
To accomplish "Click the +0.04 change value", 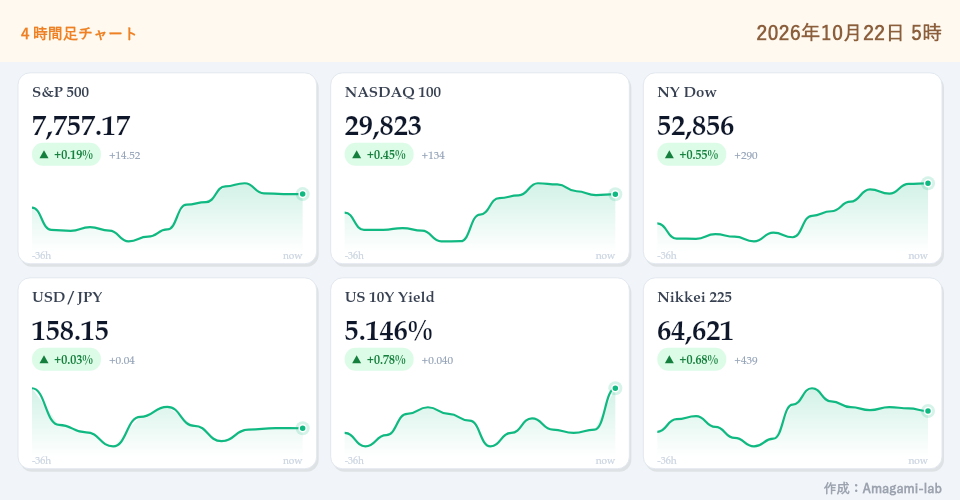I will click(122, 360).
